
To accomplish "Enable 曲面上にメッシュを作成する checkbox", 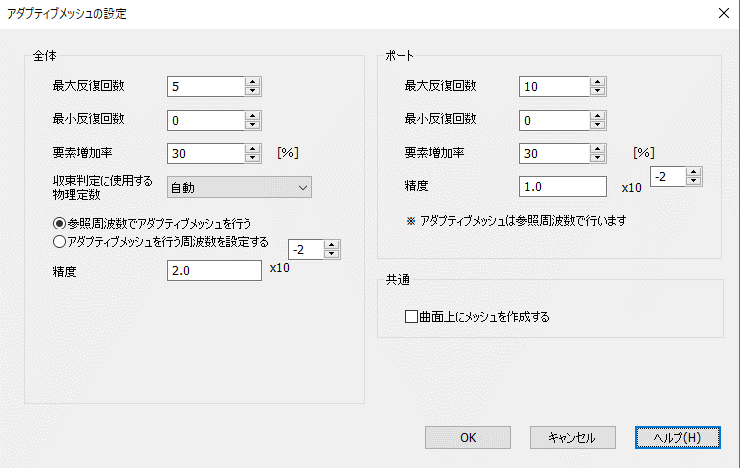I will coord(411,317).
